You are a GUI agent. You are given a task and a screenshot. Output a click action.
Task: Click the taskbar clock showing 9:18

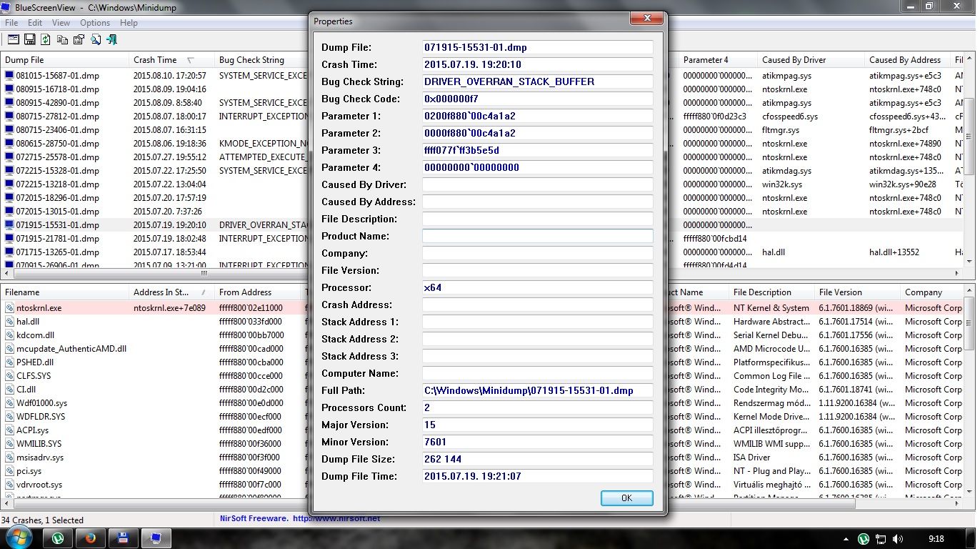click(936, 539)
